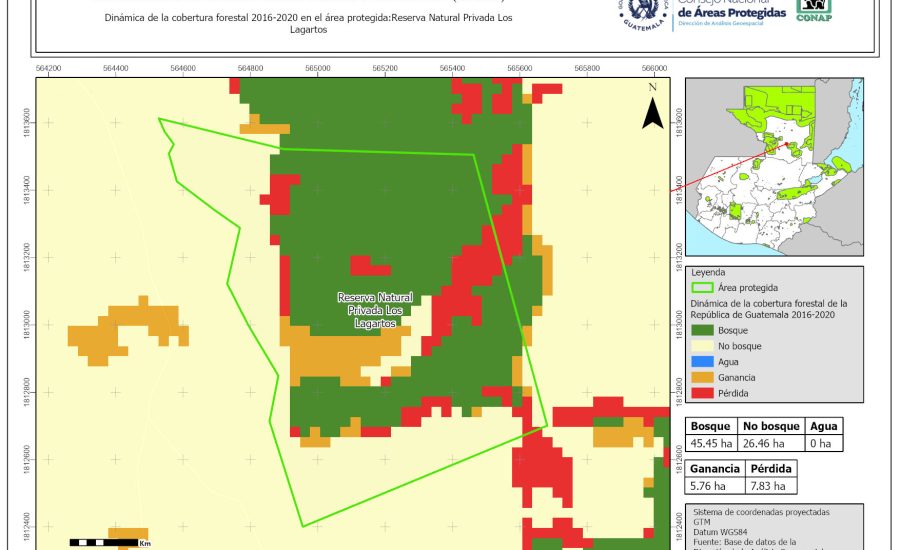Click the north arrow symbol on the map
This screenshot has height=550, width=900.
(x=652, y=108)
